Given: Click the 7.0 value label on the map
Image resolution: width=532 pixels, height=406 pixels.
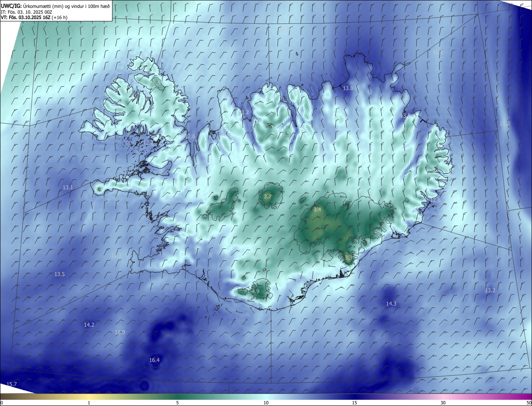Looking at the screenshot, I should 408,130.
